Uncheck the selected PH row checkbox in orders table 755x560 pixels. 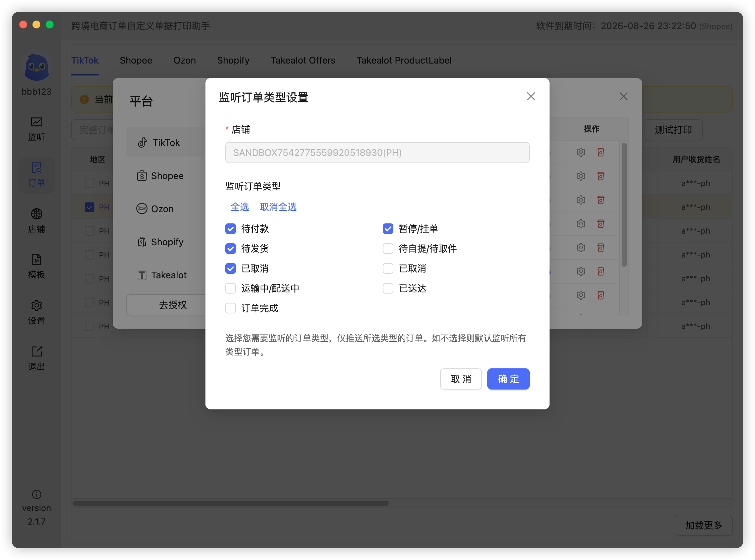click(89, 207)
